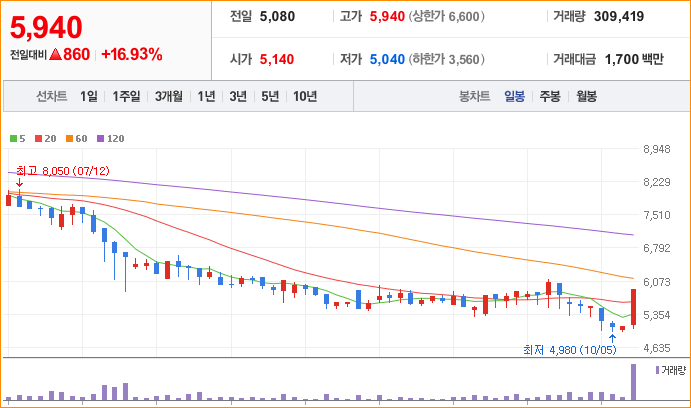
Task: Click the +16.93% change rate
Action: tap(132, 55)
